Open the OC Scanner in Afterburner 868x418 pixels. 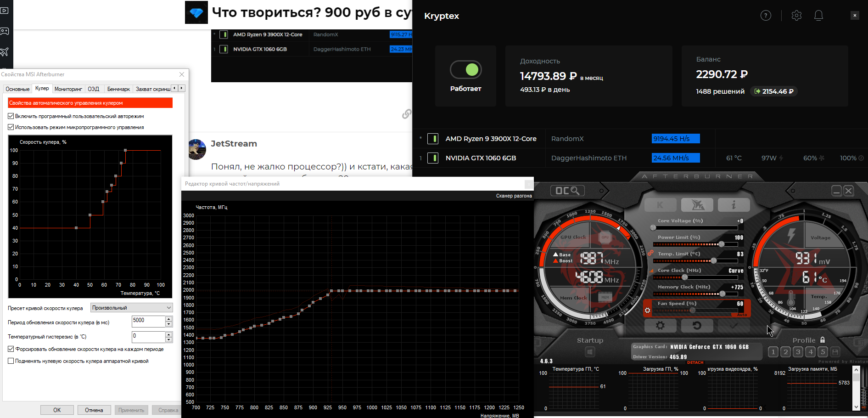(567, 191)
